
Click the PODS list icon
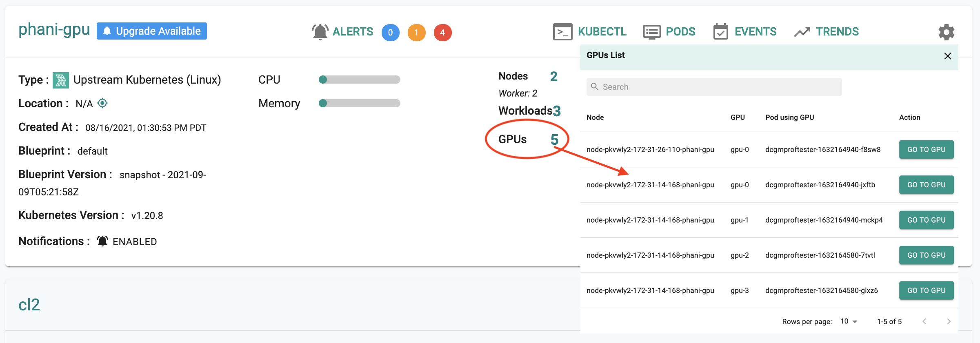click(x=652, y=32)
